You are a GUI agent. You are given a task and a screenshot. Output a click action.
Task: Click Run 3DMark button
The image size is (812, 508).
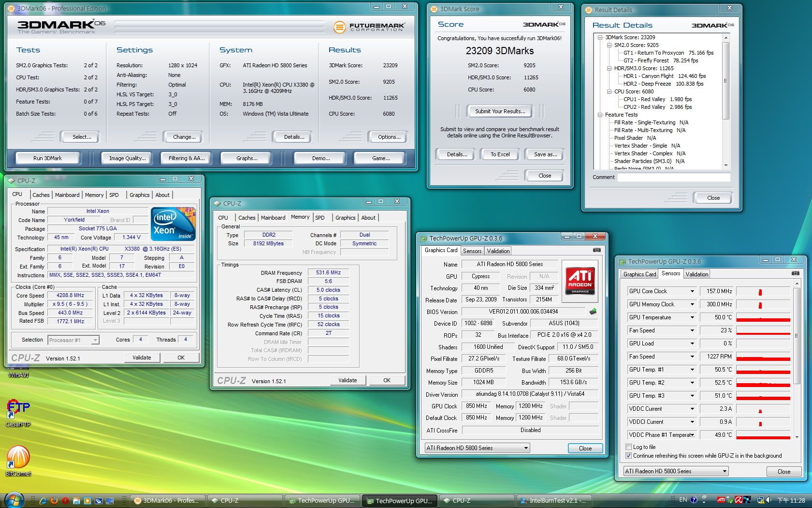pyautogui.click(x=47, y=158)
